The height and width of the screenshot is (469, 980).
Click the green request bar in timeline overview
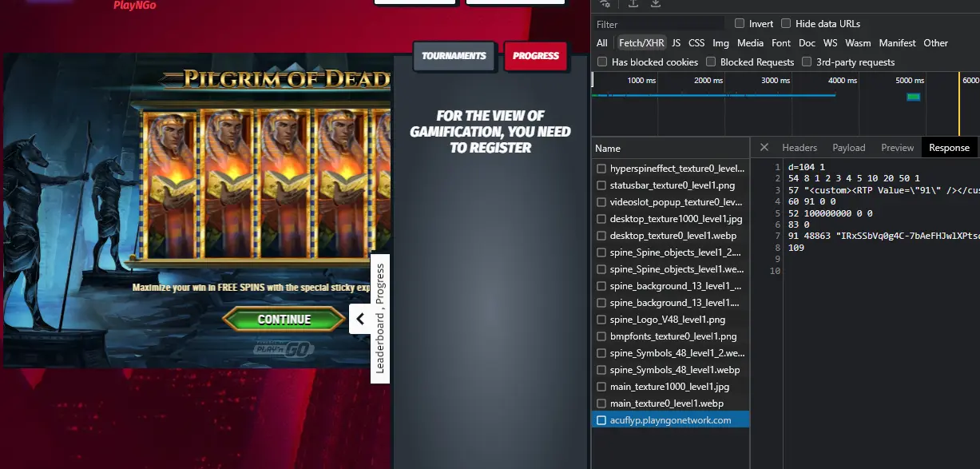tap(913, 97)
